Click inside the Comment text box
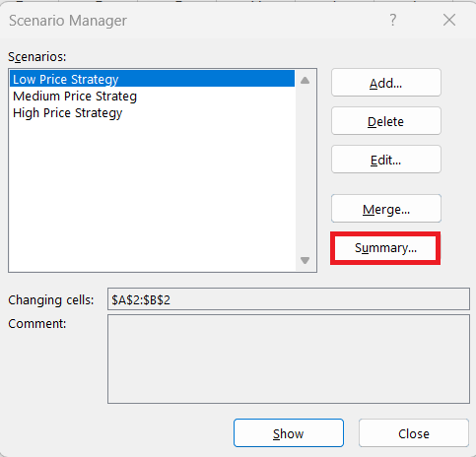Screen dimensions: 476x457 click(289, 359)
